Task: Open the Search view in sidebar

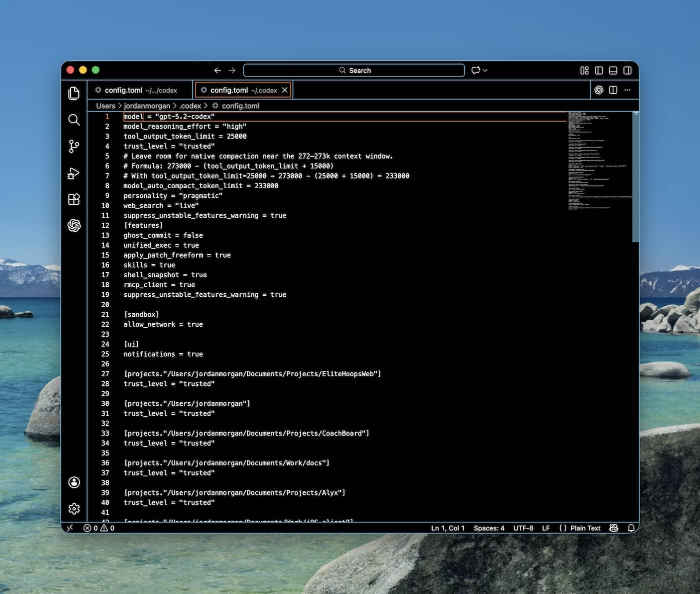Action: click(74, 120)
